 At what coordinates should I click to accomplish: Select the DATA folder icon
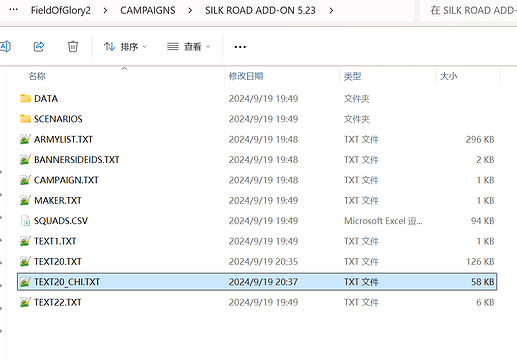tap(25, 98)
